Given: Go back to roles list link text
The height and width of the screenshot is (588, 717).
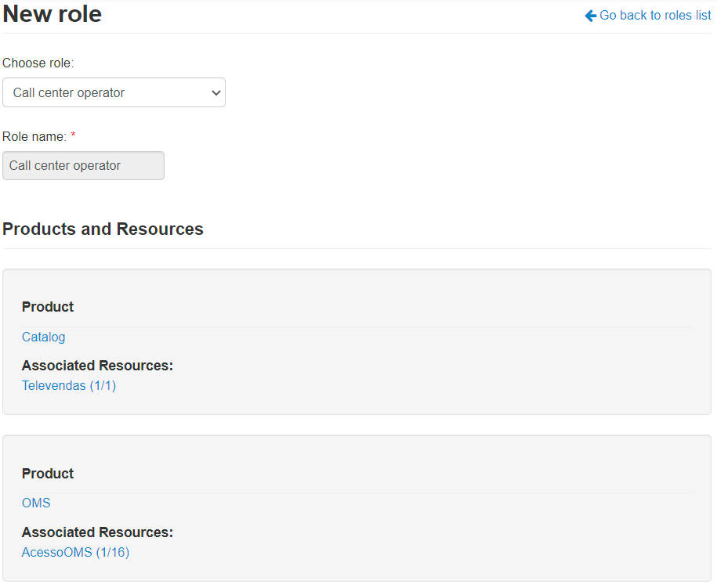Looking at the screenshot, I should coord(655,16).
